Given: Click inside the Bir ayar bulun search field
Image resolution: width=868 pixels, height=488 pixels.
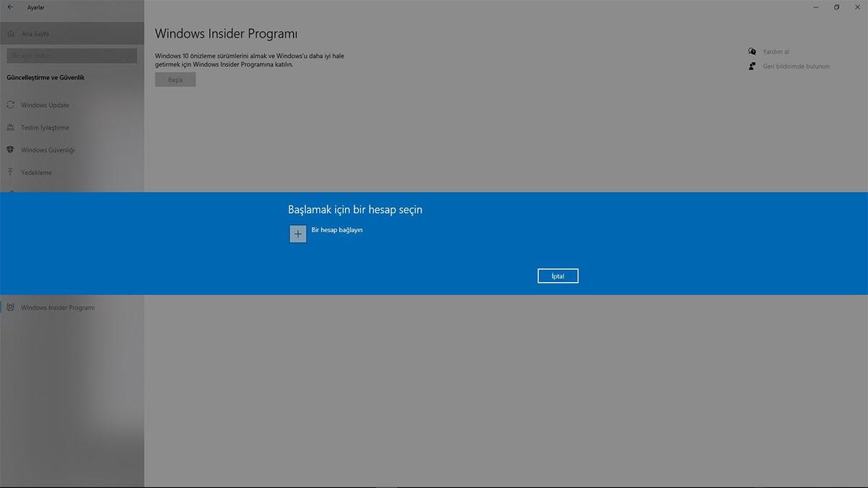Looking at the screenshot, I should pos(65,55).
